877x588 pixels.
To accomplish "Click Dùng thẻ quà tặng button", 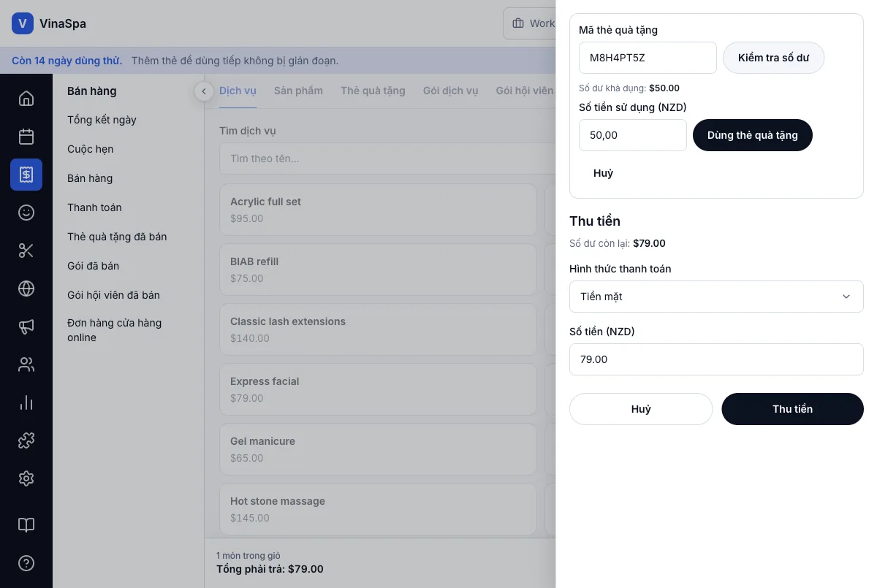I will 752,135.
